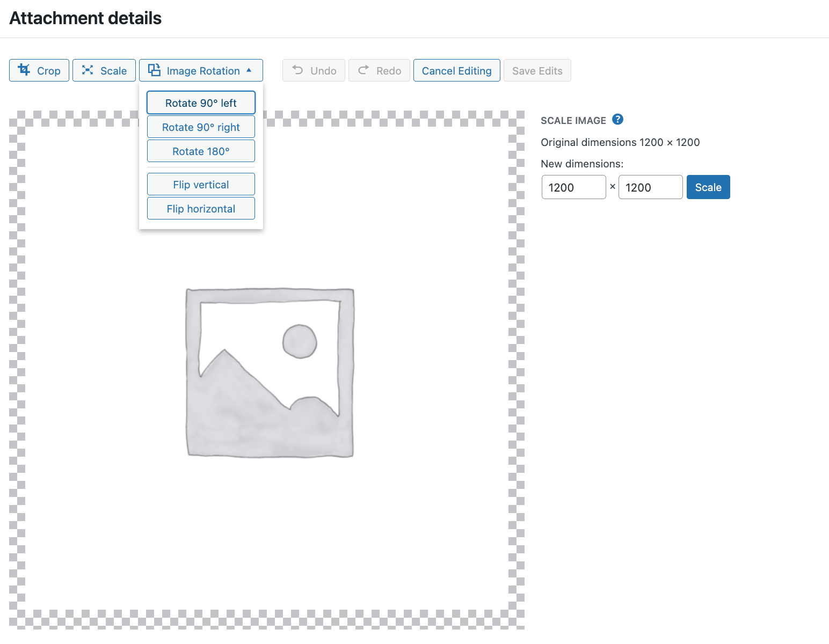Image resolution: width=829 pixels, height=644 pixels.
Task: Click the Scale Image help question mark icon
Action: coord(617,120)
